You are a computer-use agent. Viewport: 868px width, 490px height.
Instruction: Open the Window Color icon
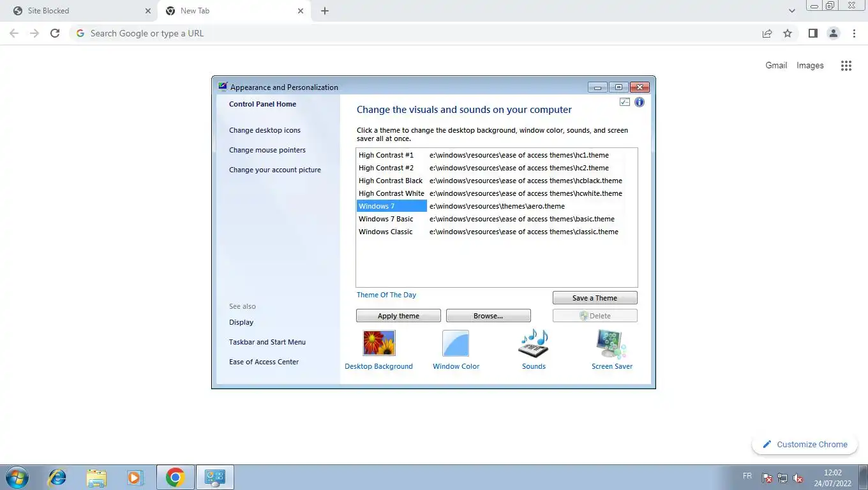pos(456,343)
